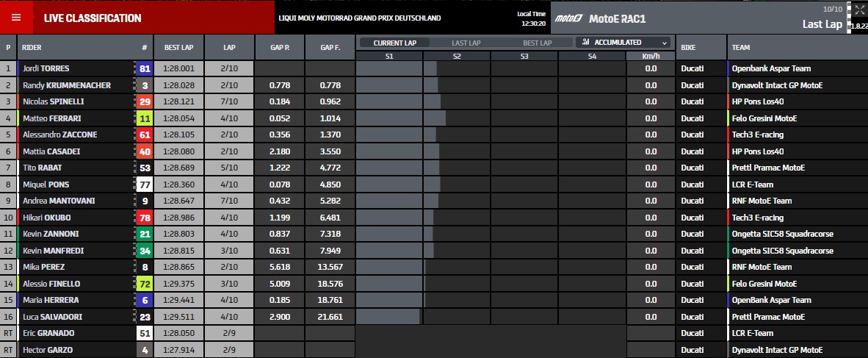Click best lap time 1:28.001

pyautogui.click(x=178, y=68)
